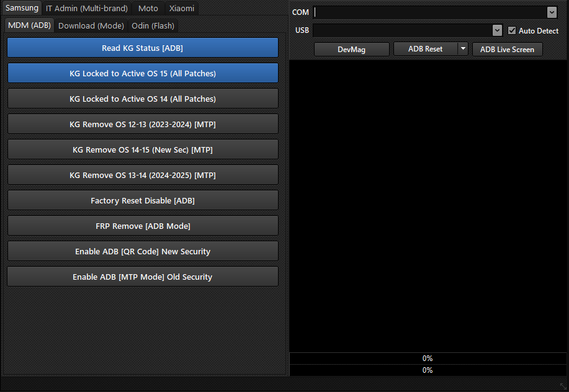Click Factory Reset Disable [ADB]
This screenshot has width=569, height=392.
[143, 200]
